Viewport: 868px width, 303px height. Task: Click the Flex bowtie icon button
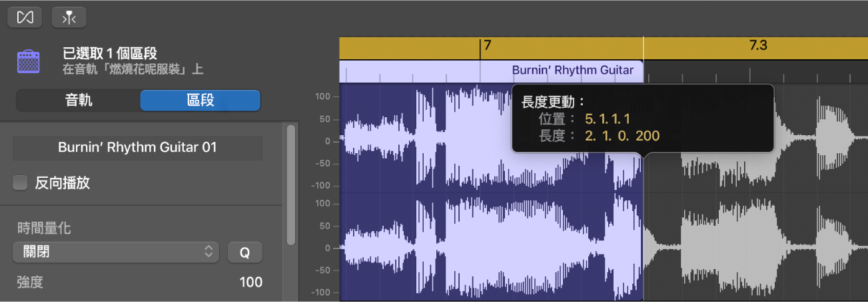click(25, 17)
